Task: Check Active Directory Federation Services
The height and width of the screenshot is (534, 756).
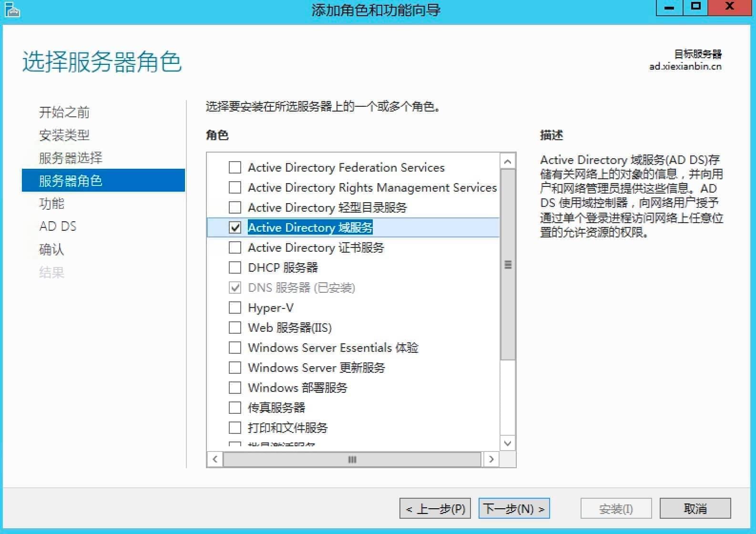Action: point(235,167)
